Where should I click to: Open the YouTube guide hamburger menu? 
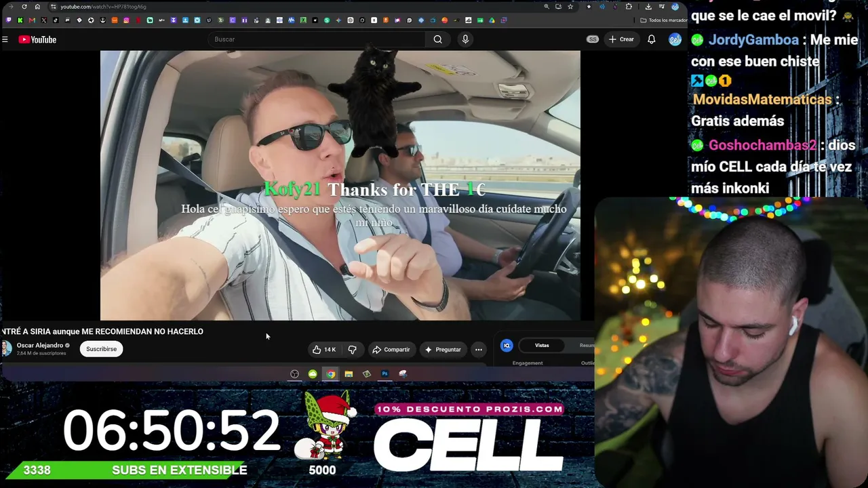(x=5, y=39)
